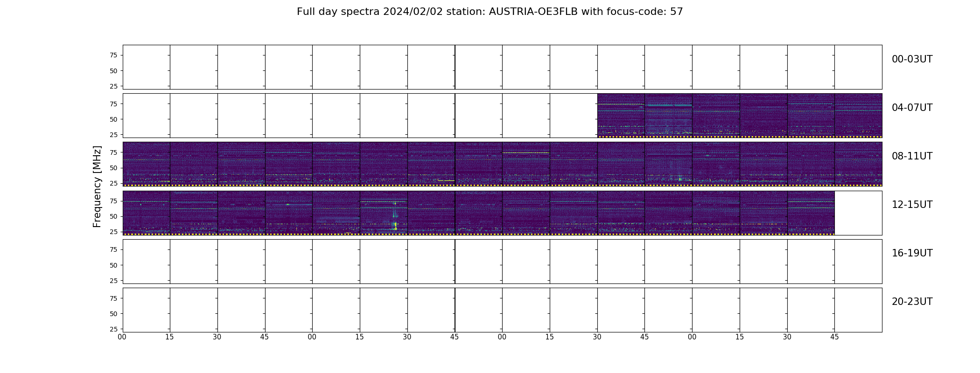
Task: Click the first empty panel in 16-19UT row
Action: (x=147, y=262)
